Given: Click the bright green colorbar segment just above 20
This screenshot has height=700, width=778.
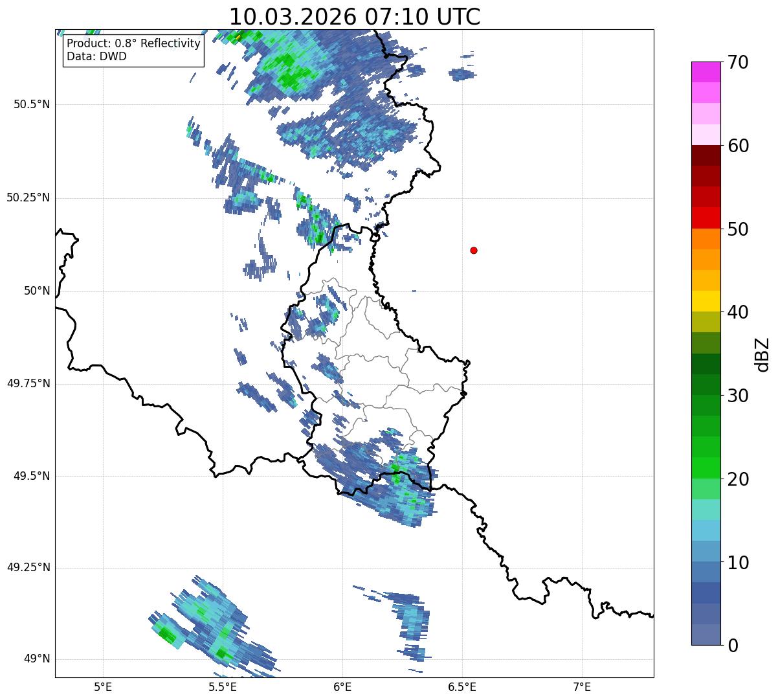Looking at the screenshot, I should pos(706,468).
